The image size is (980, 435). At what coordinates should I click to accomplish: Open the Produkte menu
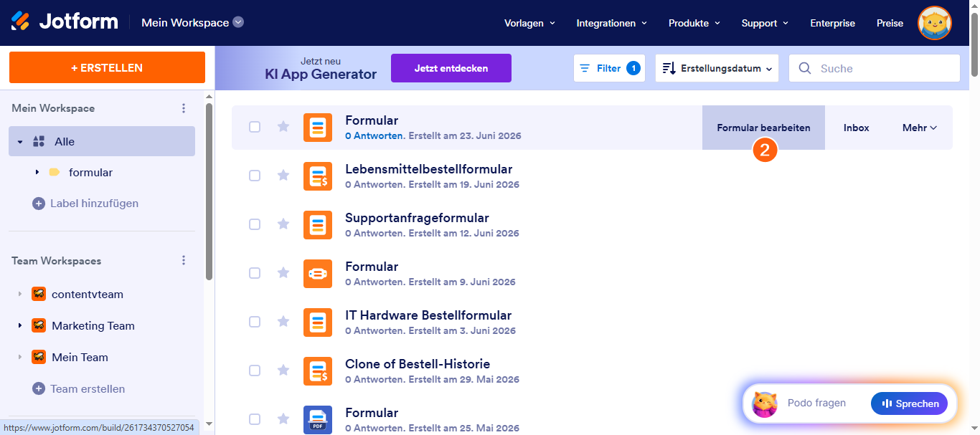(x=694, y=23)
